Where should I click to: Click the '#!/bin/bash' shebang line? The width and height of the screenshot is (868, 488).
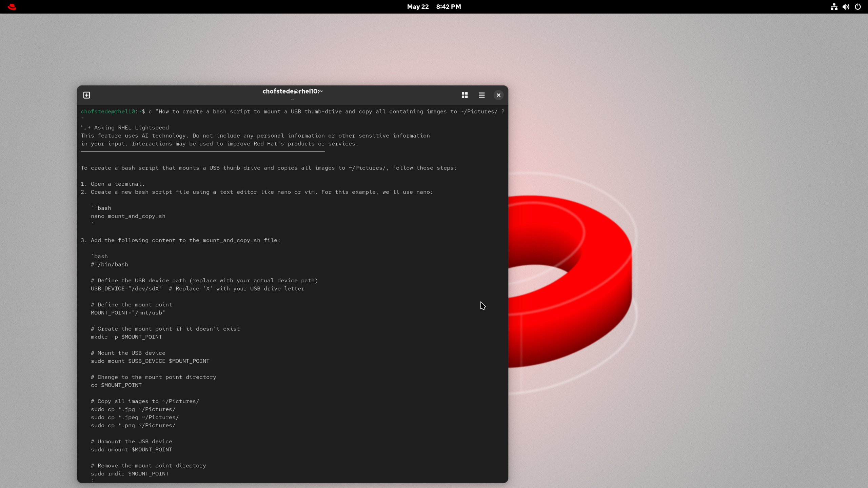[x=109, y=265]
